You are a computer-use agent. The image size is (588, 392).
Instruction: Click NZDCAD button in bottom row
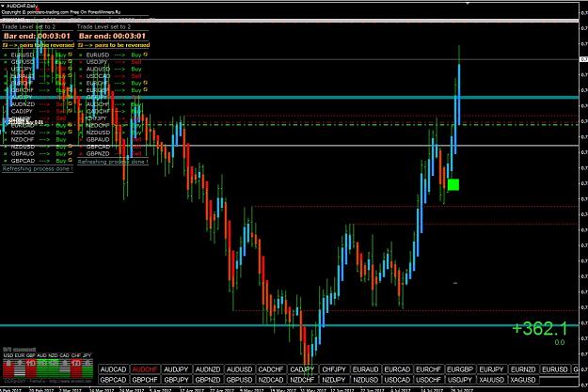pyautogui.click(x=271, y=380)
